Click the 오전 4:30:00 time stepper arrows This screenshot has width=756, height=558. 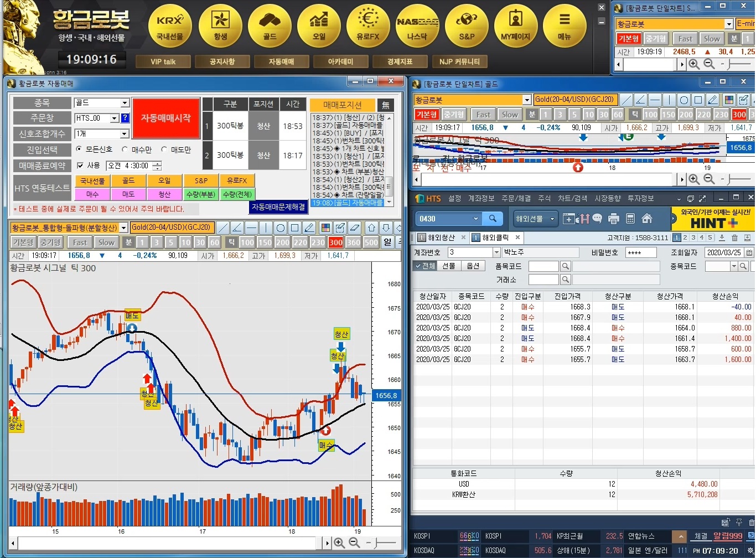click(x=158, y=166)
